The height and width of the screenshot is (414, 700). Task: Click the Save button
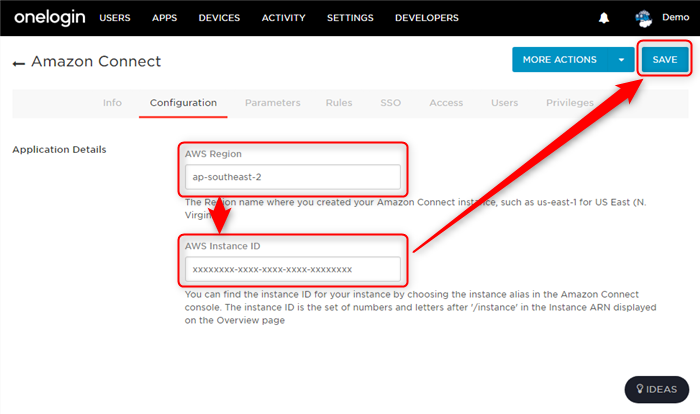pyautogui.click(x=665, y=59)
